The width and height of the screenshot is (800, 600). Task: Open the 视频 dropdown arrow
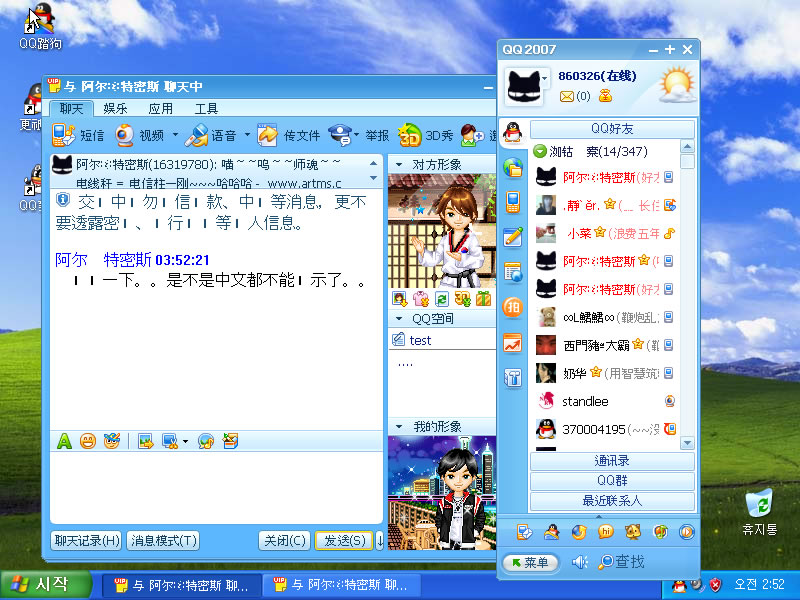tap(176, 135)
